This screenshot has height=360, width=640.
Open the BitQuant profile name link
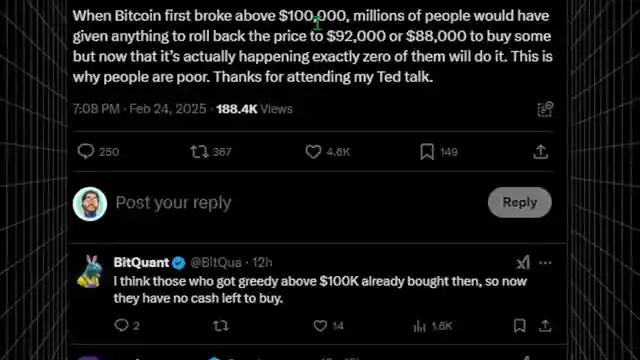coord(141,262)
